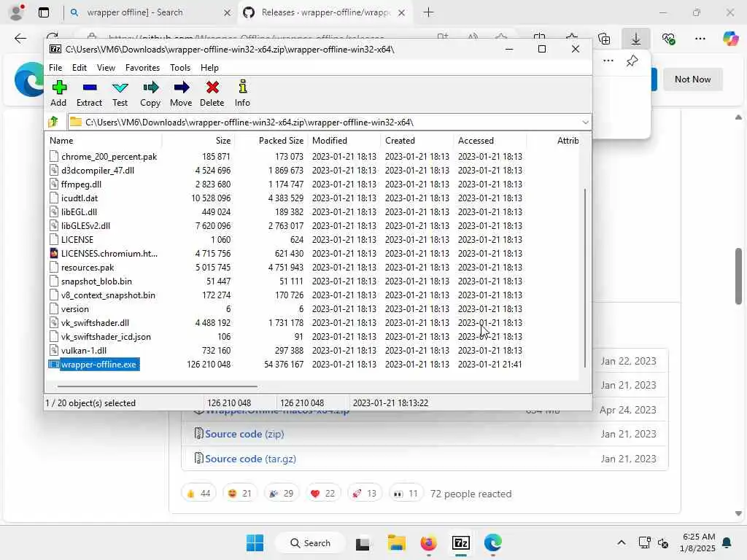Select libEGL.dll file
This screenshot has width=747, height=560.
tap(79, 212)
